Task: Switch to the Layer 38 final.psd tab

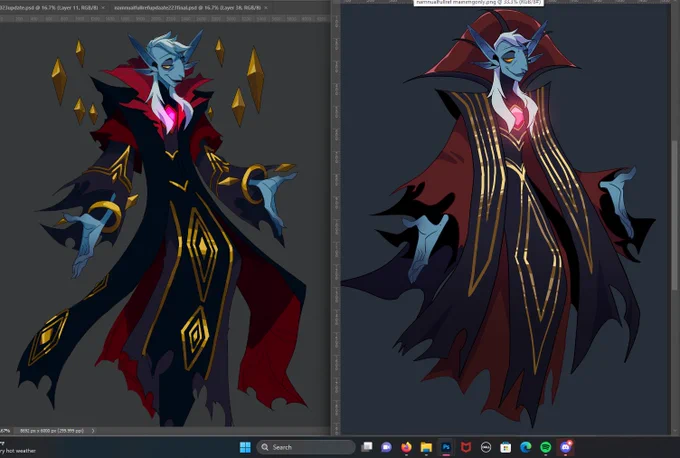Action: (187, 8)
